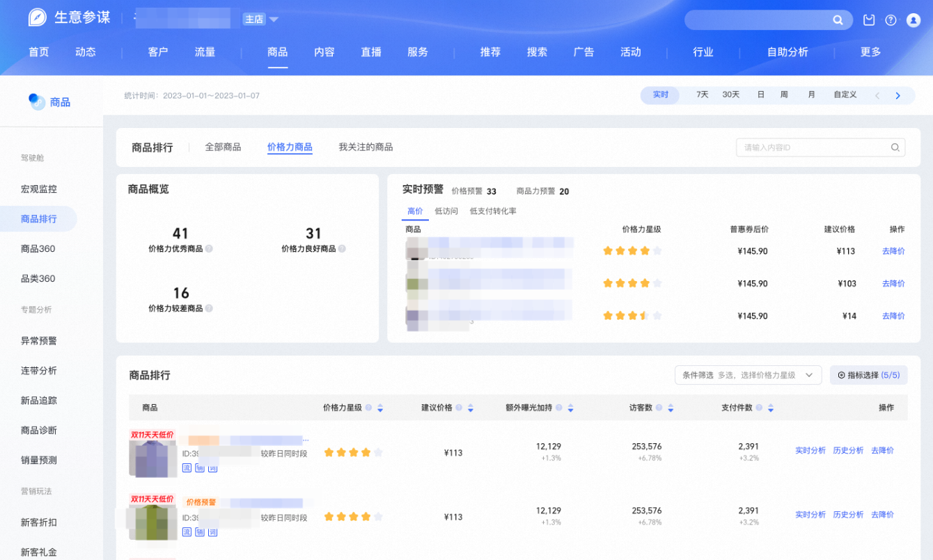Select the 30天 time range
This screenshot has height=560, width=933.
point(731,95)
